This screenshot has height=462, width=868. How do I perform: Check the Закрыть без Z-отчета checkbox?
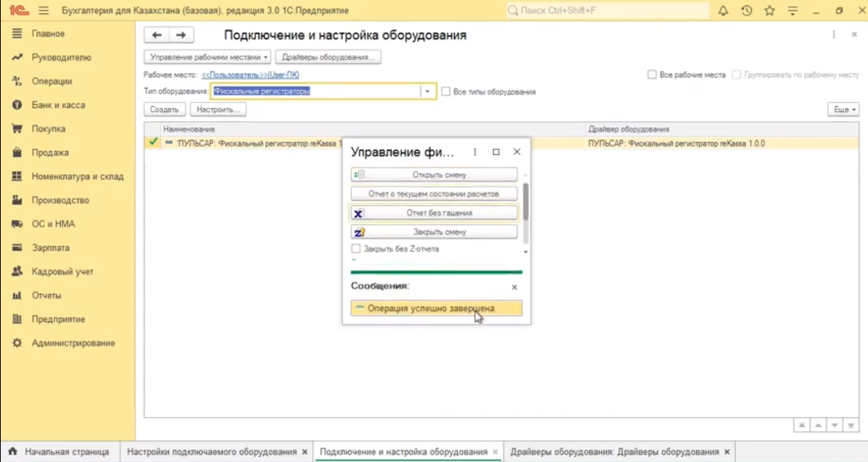pos(356,248)
